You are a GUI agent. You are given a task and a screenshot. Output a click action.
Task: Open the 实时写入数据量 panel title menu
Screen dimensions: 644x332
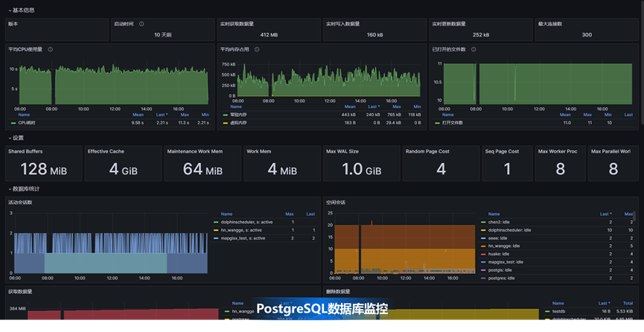[x=343, y=24]
